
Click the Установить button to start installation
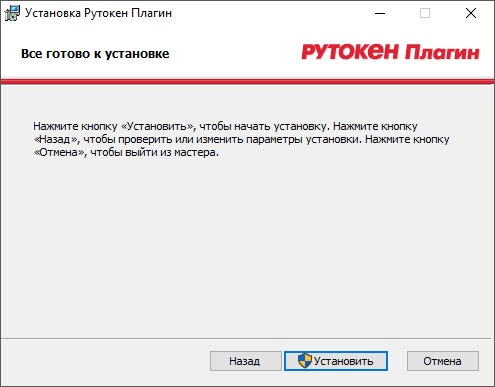[336, 361]
